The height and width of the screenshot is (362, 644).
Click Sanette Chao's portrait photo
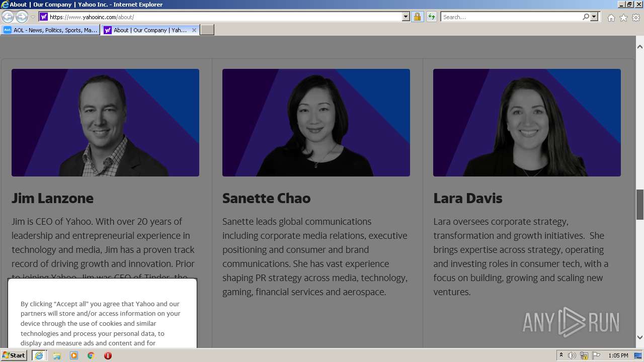pyautogui.click(x=316, y=123)
